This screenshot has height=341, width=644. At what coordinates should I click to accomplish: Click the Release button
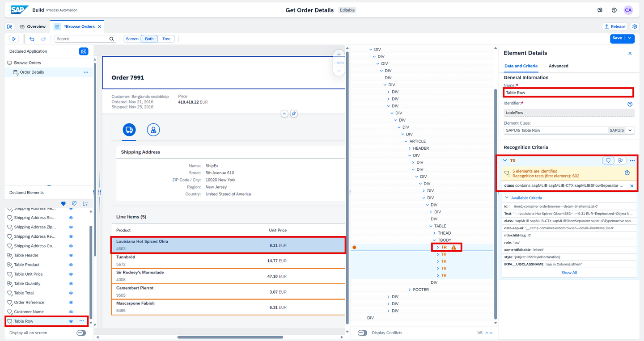[x=615, y=27]
